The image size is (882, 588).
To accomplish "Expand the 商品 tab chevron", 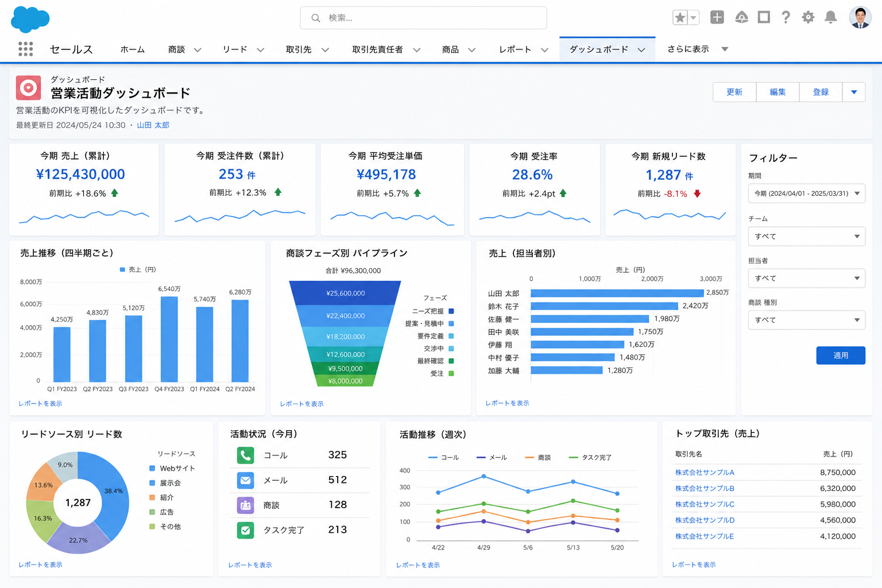I will (x=471, y=50).
